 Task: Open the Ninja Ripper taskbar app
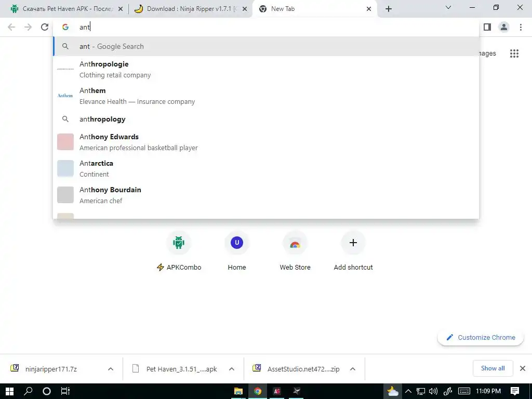click(x=296, y=391)
